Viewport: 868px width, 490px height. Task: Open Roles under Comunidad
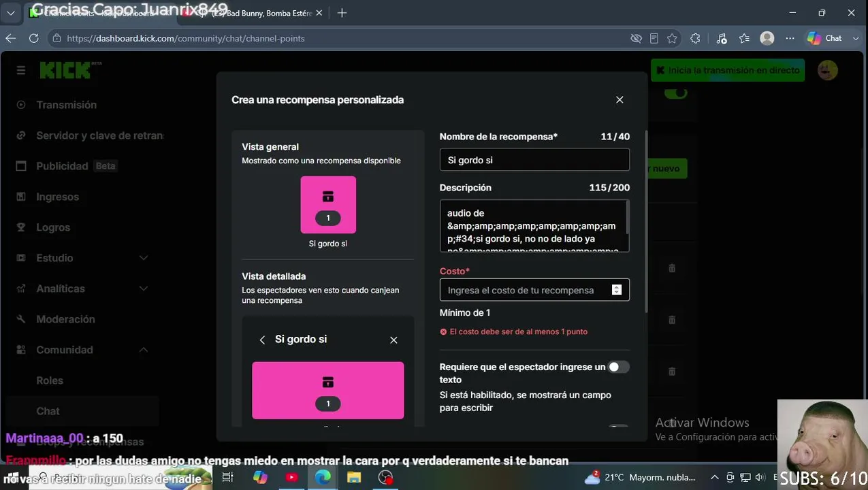(50, 380)
